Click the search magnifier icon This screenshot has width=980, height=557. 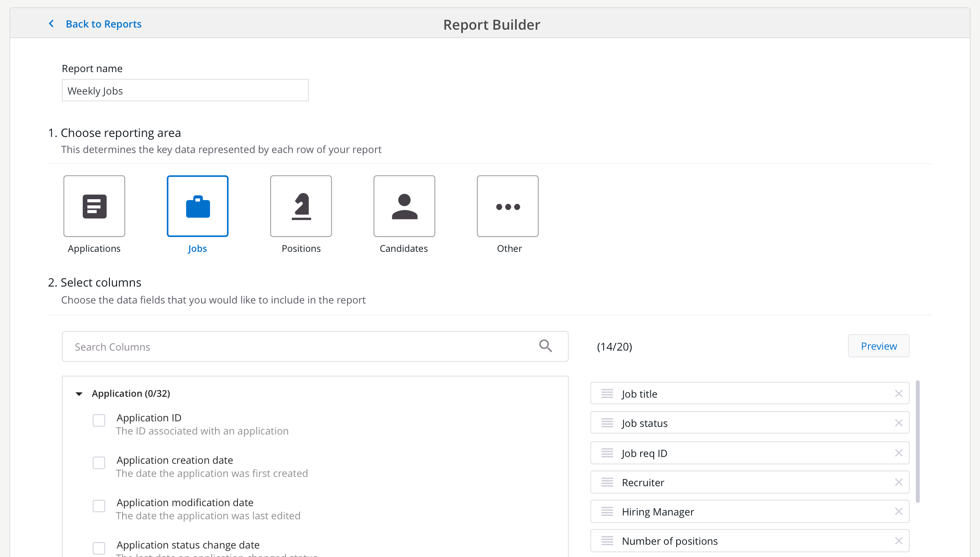pyautogui.click(x=546, y=346)
